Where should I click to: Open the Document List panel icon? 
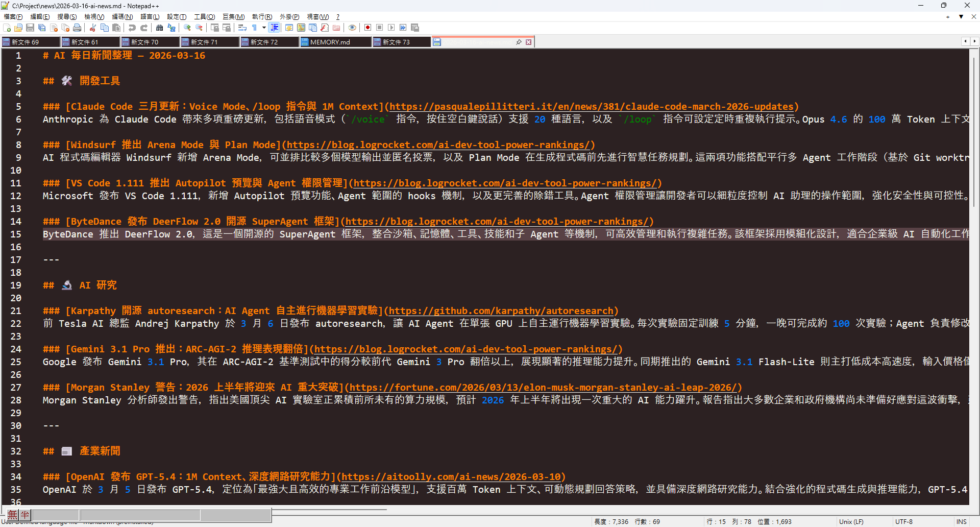(x=313, y=28)
